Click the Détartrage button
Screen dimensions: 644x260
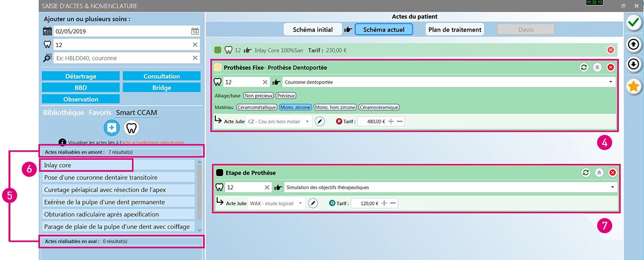click(81, 76)
